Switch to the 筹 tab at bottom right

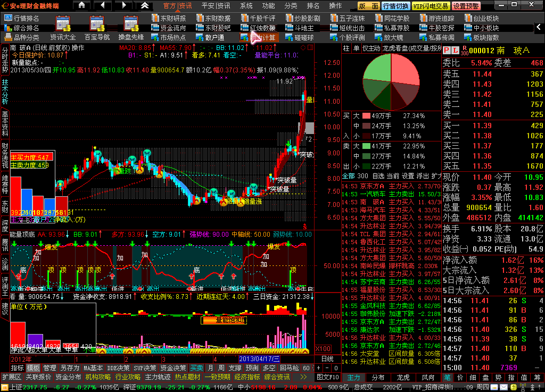click(x=538, y=378)
